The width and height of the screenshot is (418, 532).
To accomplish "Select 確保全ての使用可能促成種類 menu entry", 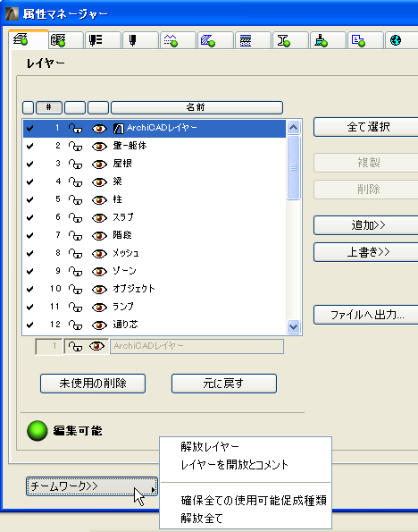I will tap(254, 501).
